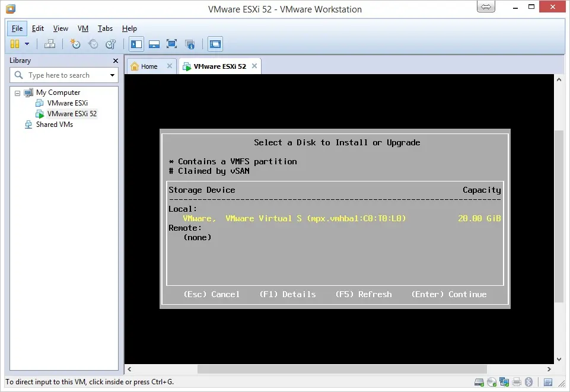Take a snapshot of this virtual machine

(75, 44)
